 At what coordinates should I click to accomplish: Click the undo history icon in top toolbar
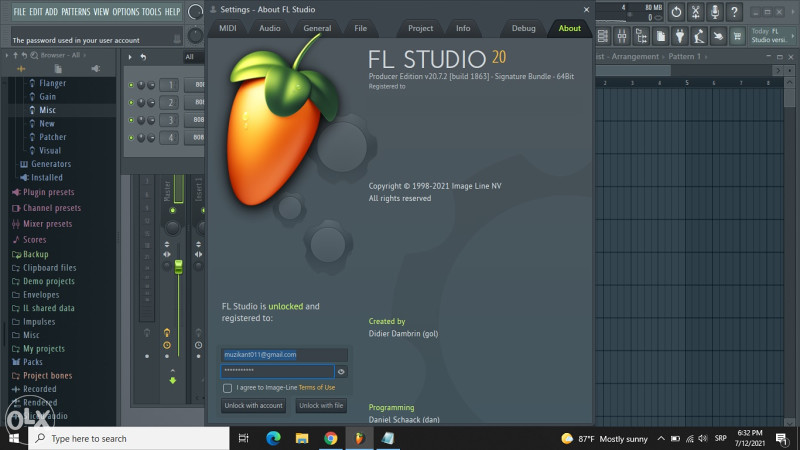point(676,12)
